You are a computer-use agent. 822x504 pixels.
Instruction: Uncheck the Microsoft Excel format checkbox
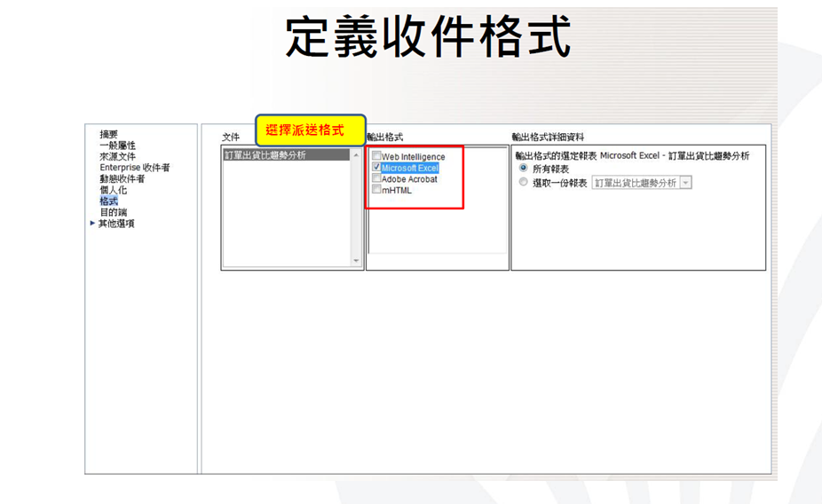(377, 168)
